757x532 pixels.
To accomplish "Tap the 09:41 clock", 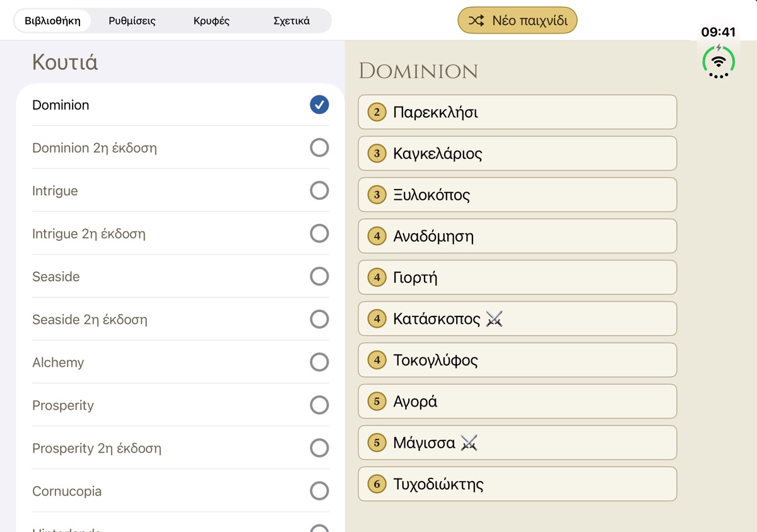I will pyautogui.click(x=719, y=32).
